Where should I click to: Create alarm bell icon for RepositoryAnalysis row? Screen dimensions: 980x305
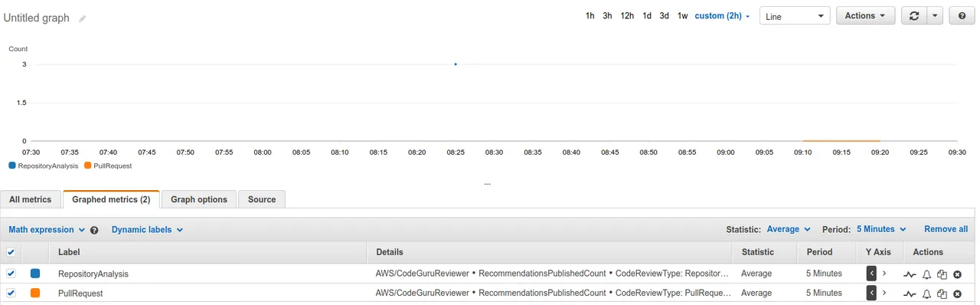pyautogui.click(x=926, y=274)
